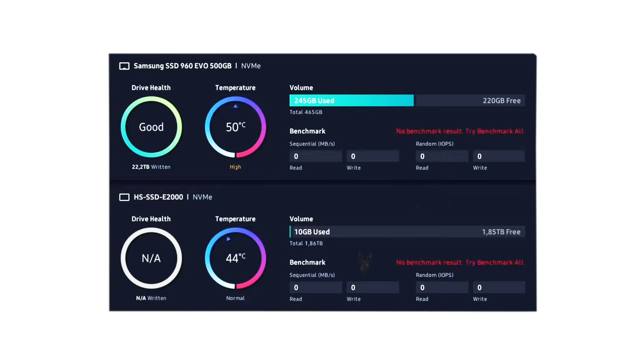644x362 pixels.
Task: Click the 220GB Free volume segment
Action: 471,101
